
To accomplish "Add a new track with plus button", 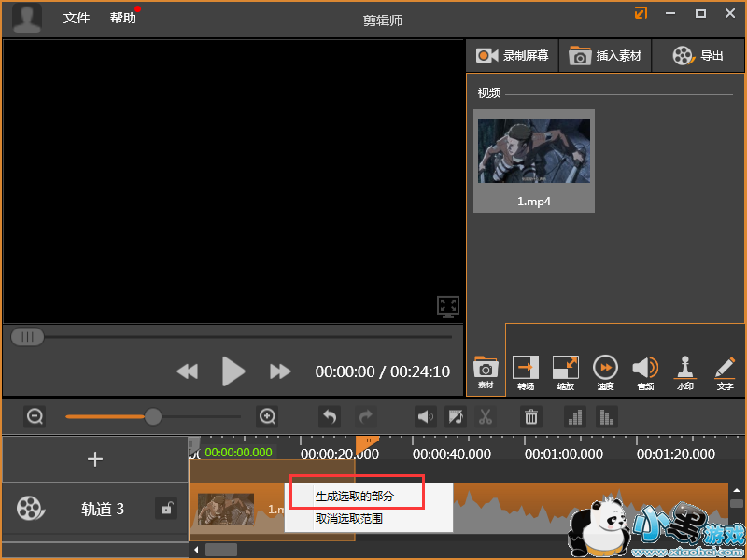I will [95, 459].
